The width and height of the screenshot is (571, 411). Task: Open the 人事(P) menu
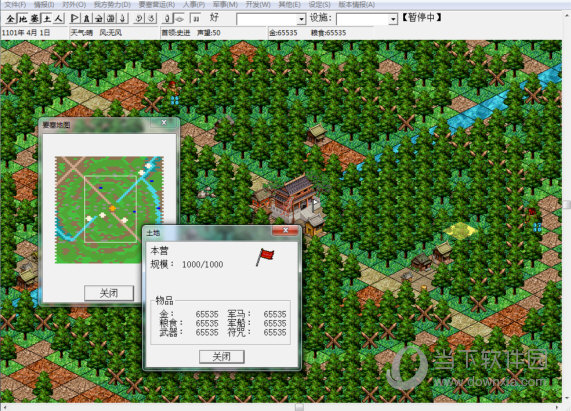point(194,5)
